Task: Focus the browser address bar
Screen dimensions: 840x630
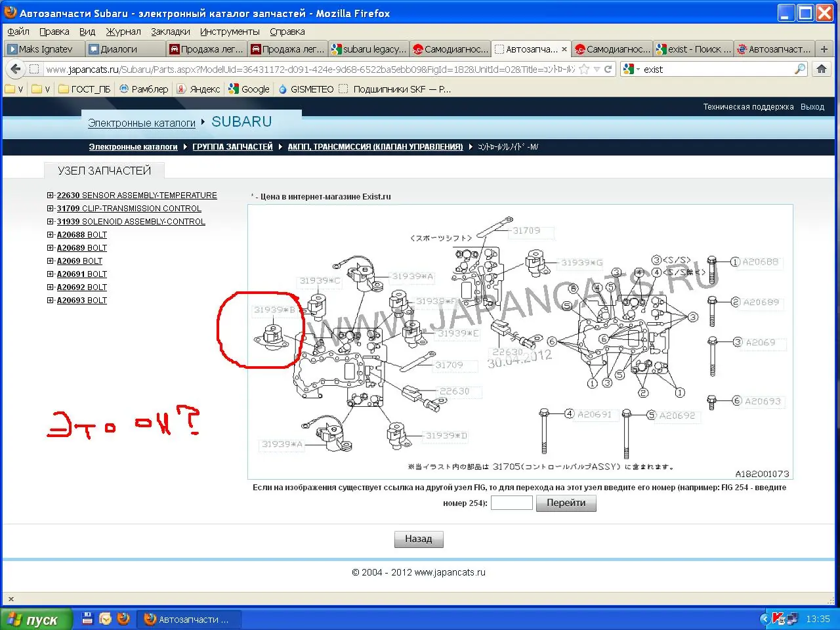Action: coord(308,69)
